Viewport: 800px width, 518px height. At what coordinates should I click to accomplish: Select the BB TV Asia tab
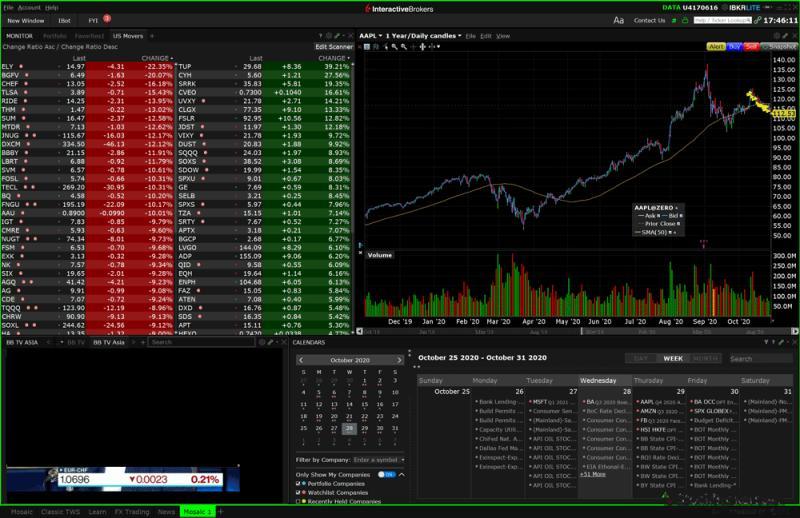coord(109,342)
